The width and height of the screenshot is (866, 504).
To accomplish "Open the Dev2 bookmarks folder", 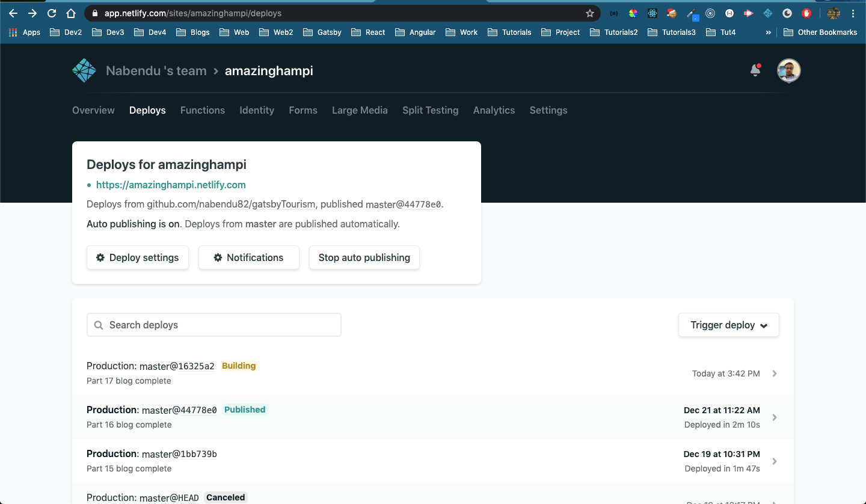I will click(x=66, y=32).
